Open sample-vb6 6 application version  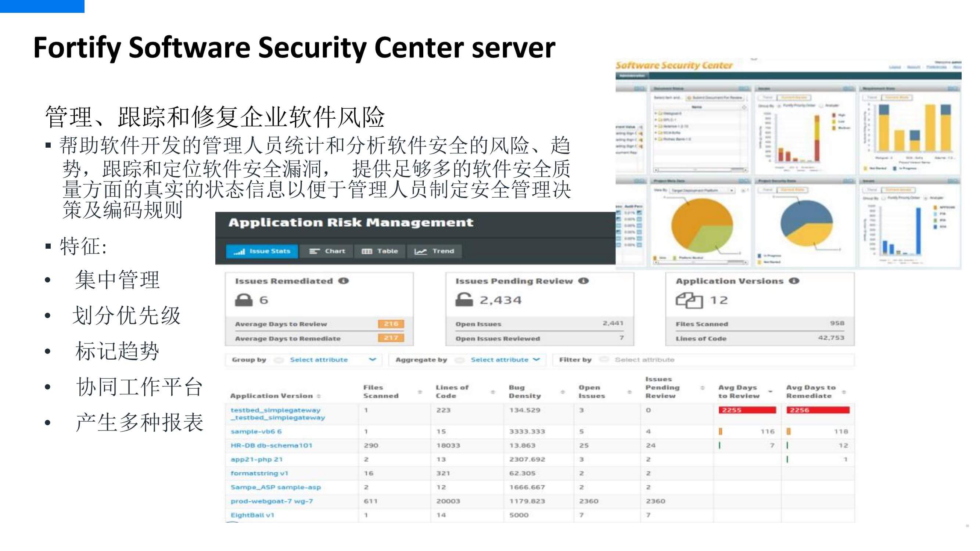[256, 431]
